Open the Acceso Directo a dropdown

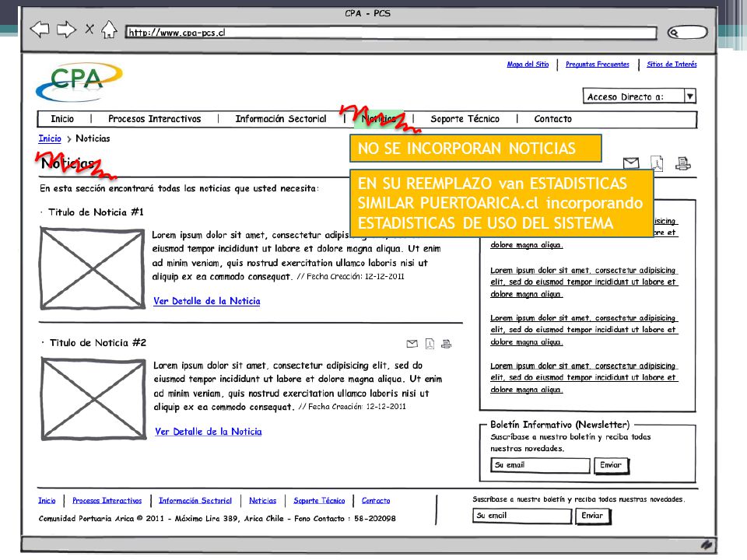[x=640, y=96]
